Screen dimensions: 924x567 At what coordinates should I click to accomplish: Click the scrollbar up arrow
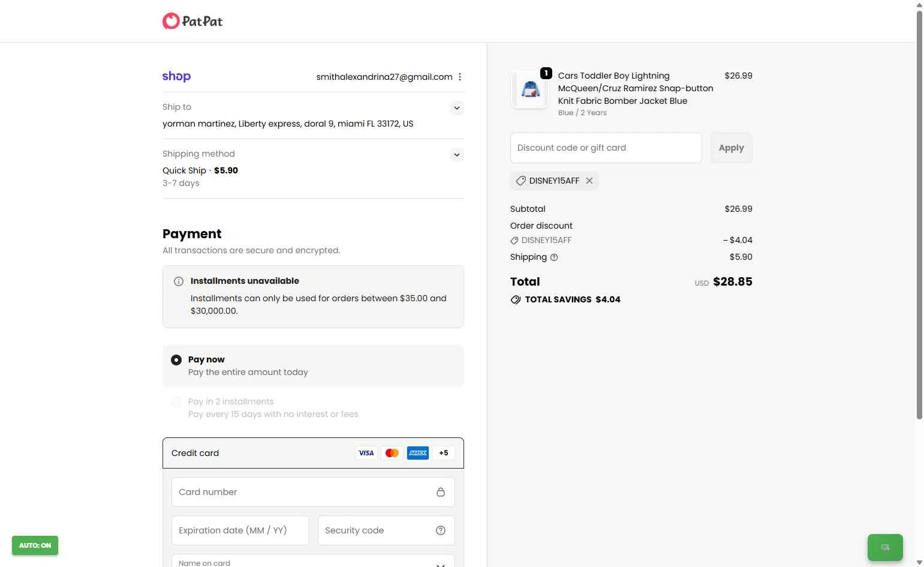[x=919, y=4]
